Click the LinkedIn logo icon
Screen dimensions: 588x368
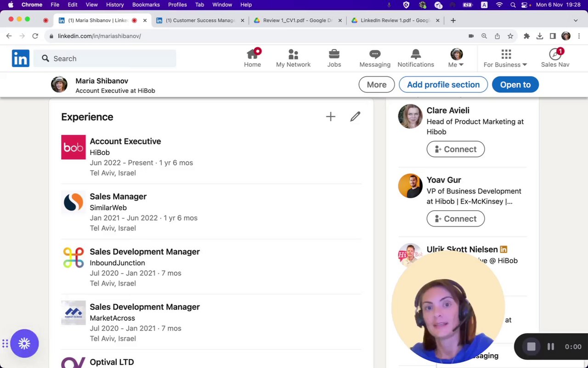click(x=21, y=58)
